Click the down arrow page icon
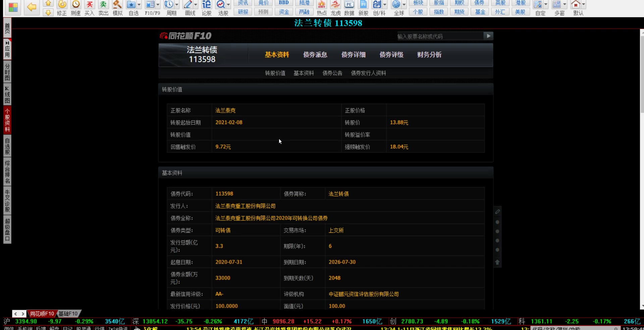Screen dimensions: 644x330 (48, 12)
